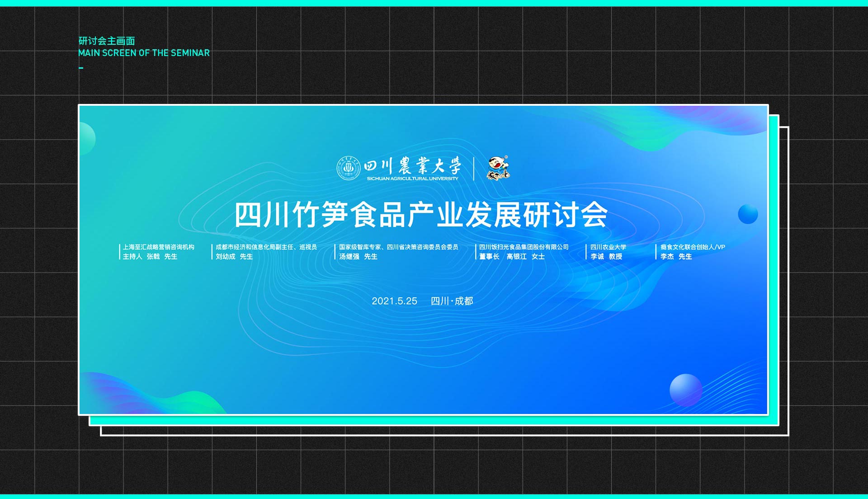Select the 研讨会主画面 heading text
The height and width of the screenshot is (499, 868).
pyautogui.click(x=107, y=41)
